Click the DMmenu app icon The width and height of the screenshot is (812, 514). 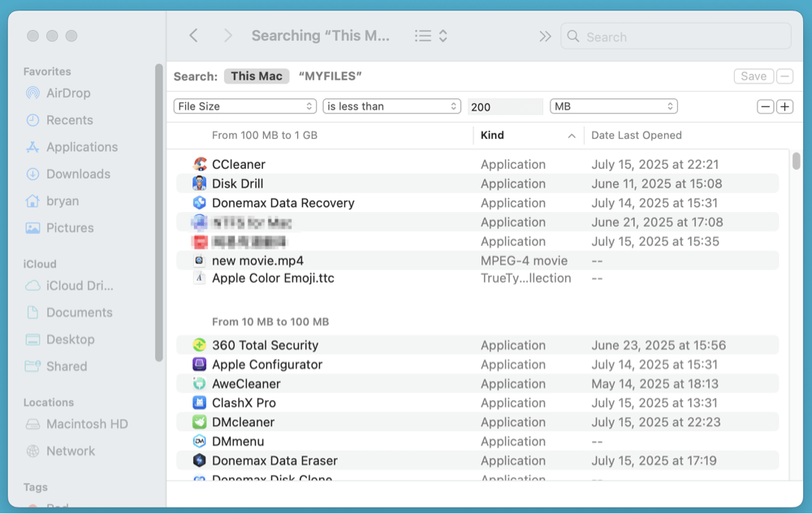199,441
